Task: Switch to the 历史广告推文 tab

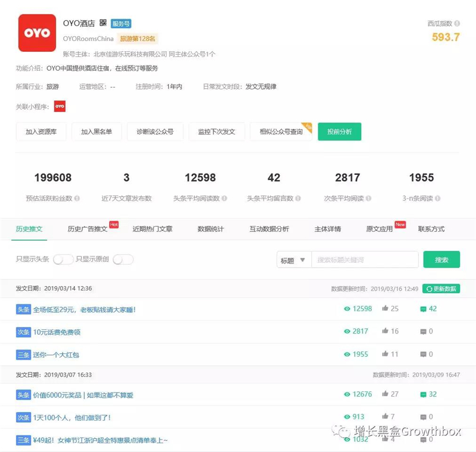Action: point(87,229)
